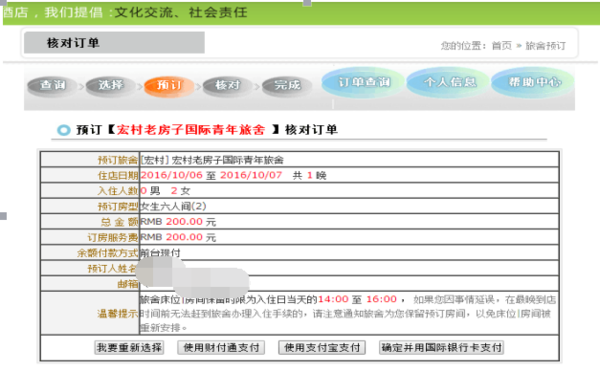Click the [宏村] 宏村老房子国际青年旅舍 hostel name cell
This screenshot has height=371, width=600.
coord(212,160)
